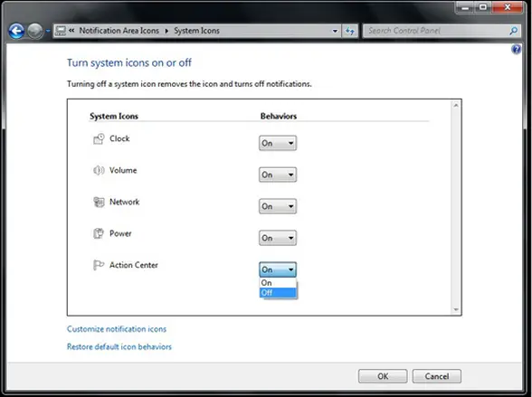The height and width of the screenshot is (397, 532).
Task: Click the Clock system icon
Action: point(99,139)
